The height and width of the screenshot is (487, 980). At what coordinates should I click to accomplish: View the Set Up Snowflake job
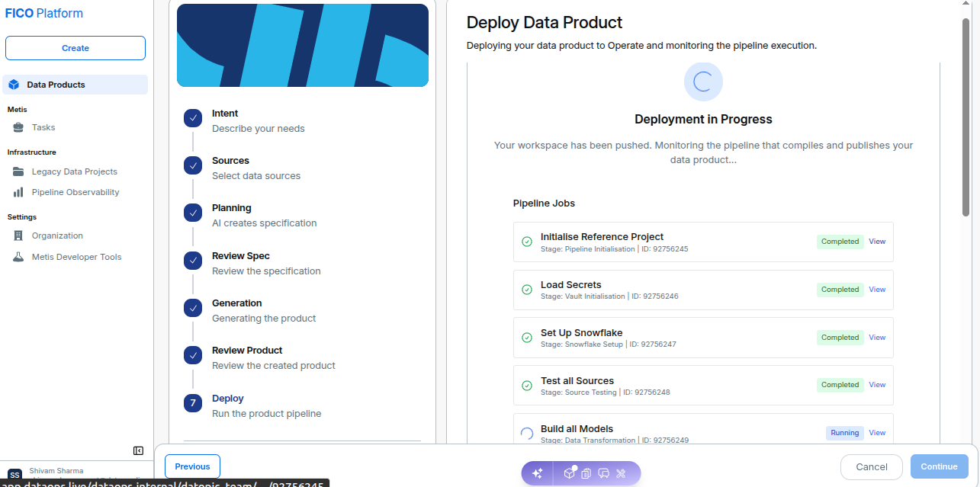coord(877,338)
